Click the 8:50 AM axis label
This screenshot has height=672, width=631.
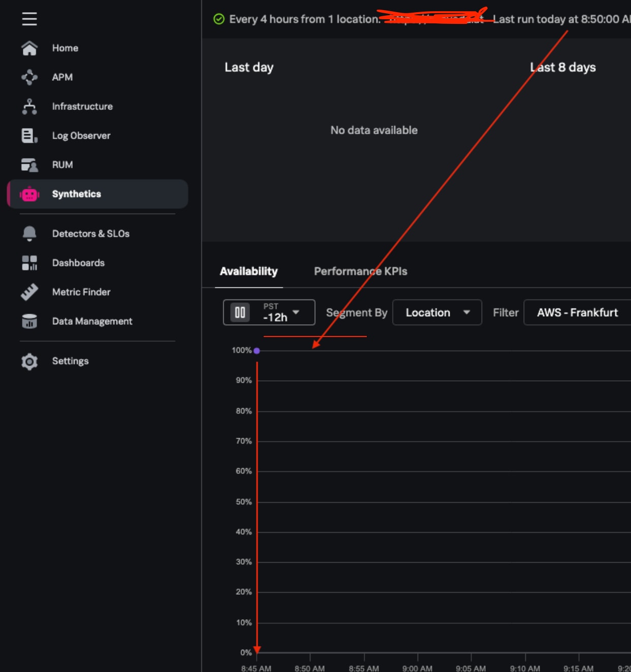309,668
